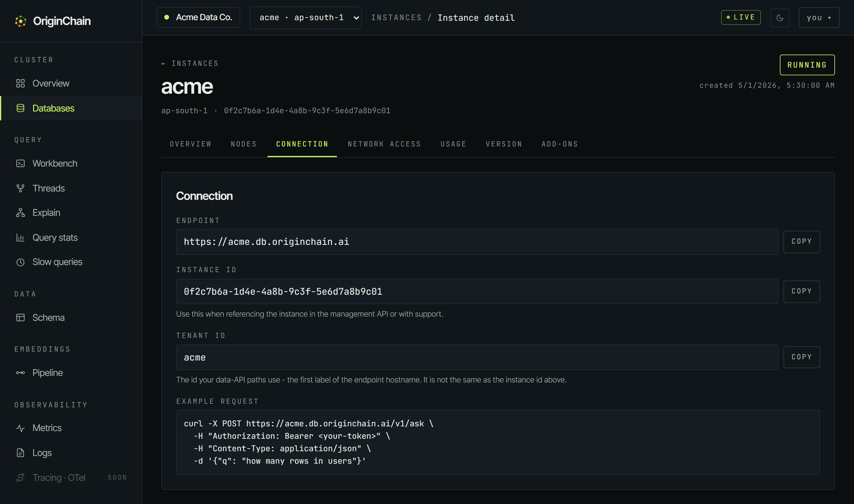Switch to the Nodes tab
Screen dimensions: 854x504
pyautogui.click(x=244, y=144)
